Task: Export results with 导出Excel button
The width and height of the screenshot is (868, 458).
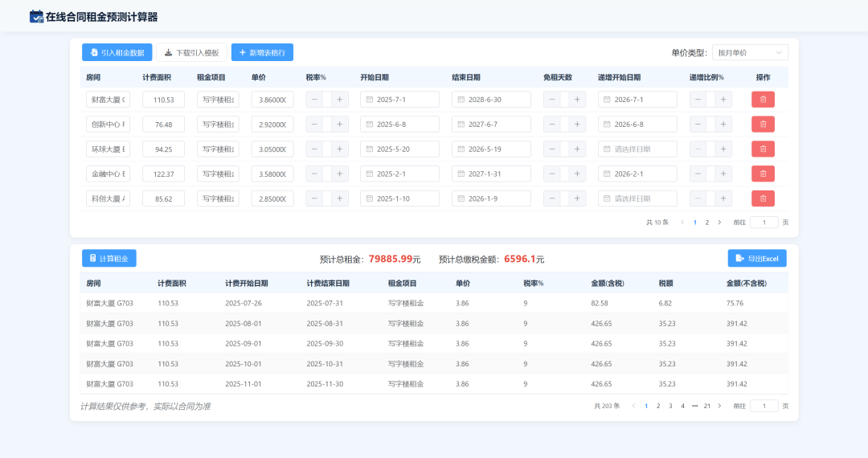Action: [757, 259]
